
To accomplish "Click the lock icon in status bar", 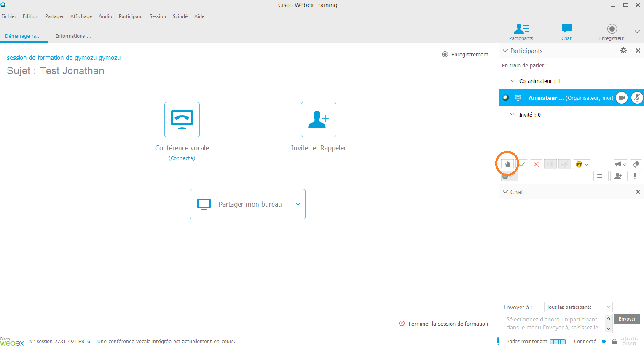I will 614,342.
